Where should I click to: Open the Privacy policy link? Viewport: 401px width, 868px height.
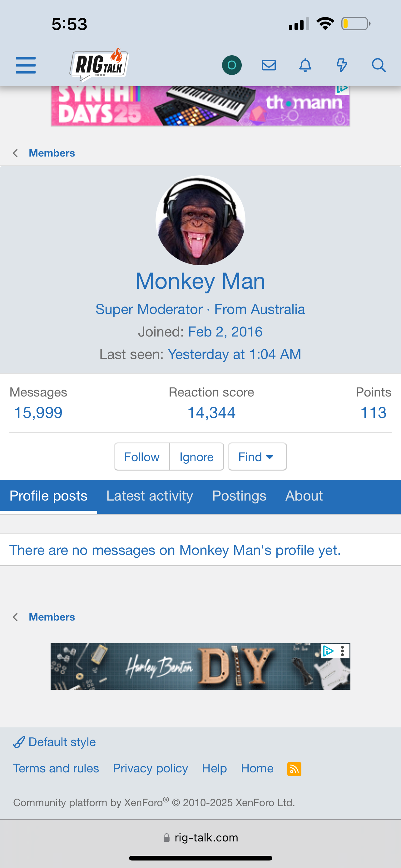pos(150,768)
